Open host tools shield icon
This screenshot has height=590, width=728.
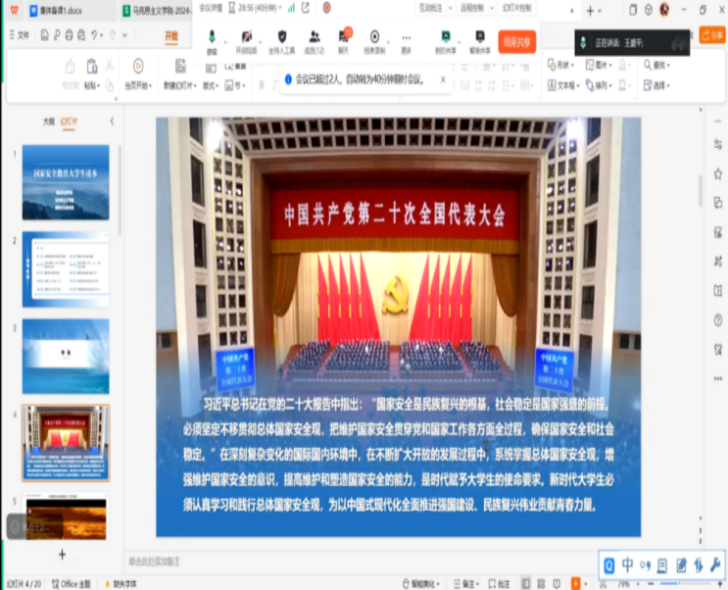coord(282,41)
